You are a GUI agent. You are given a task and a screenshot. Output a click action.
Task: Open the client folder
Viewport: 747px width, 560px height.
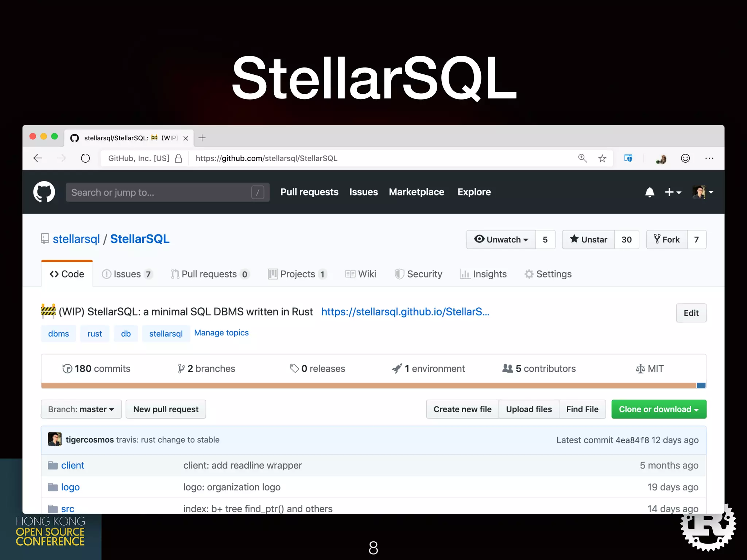click(73, 465)
